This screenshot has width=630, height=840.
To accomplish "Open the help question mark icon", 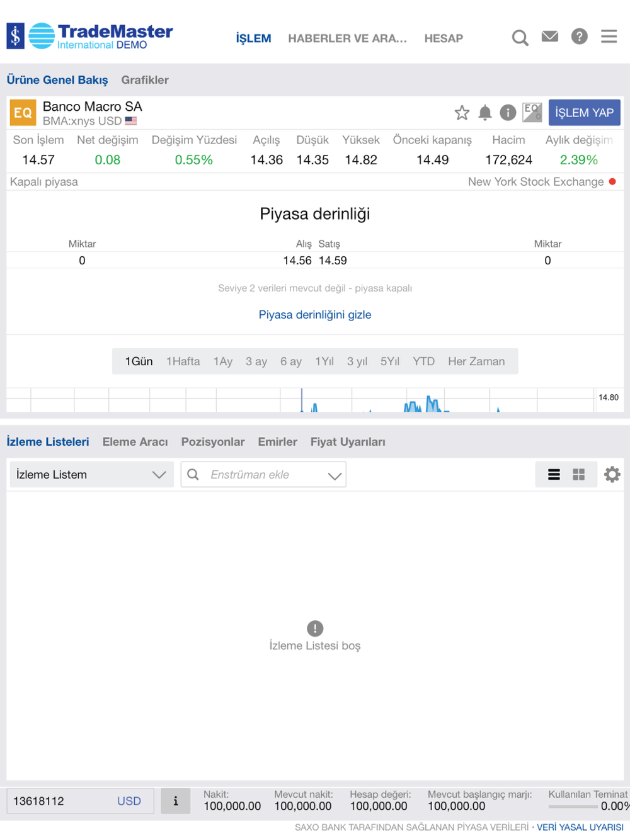I will coord(580,37).
